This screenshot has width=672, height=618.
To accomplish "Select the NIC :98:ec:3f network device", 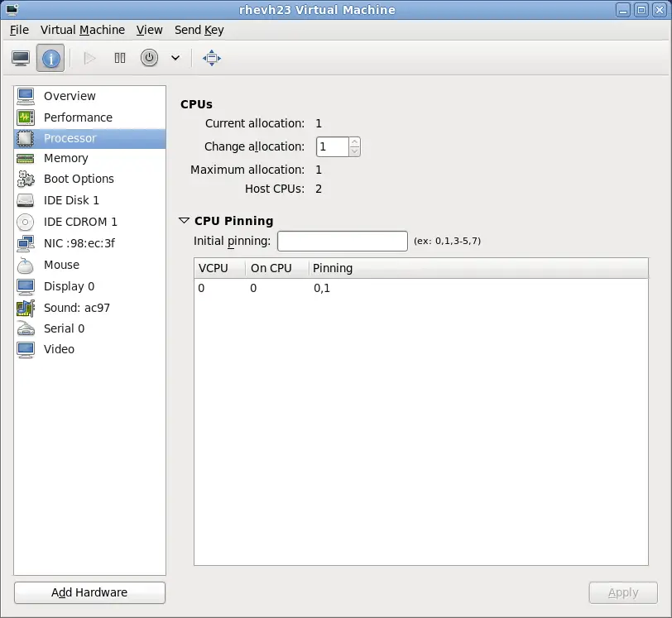I will (x=79, y=243).
